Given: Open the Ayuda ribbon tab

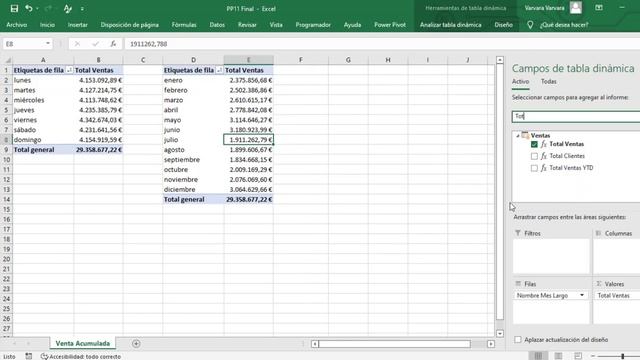Looking at the screenshot, I should (352, 25).
